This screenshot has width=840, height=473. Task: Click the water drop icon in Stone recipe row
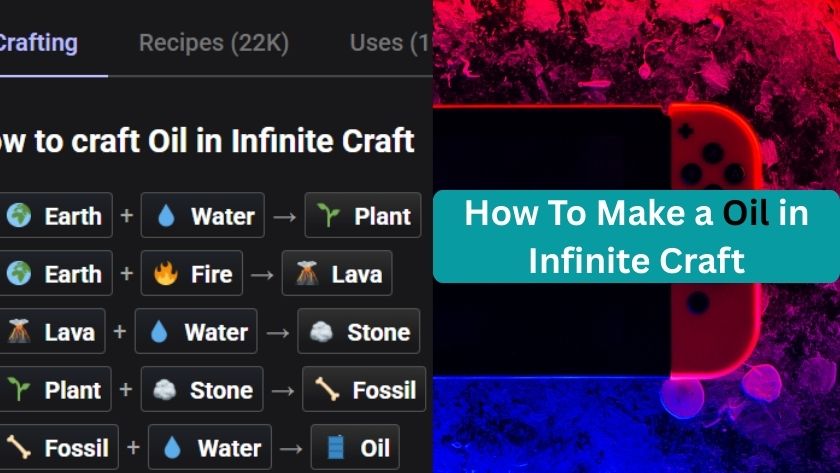click(159, 332)
